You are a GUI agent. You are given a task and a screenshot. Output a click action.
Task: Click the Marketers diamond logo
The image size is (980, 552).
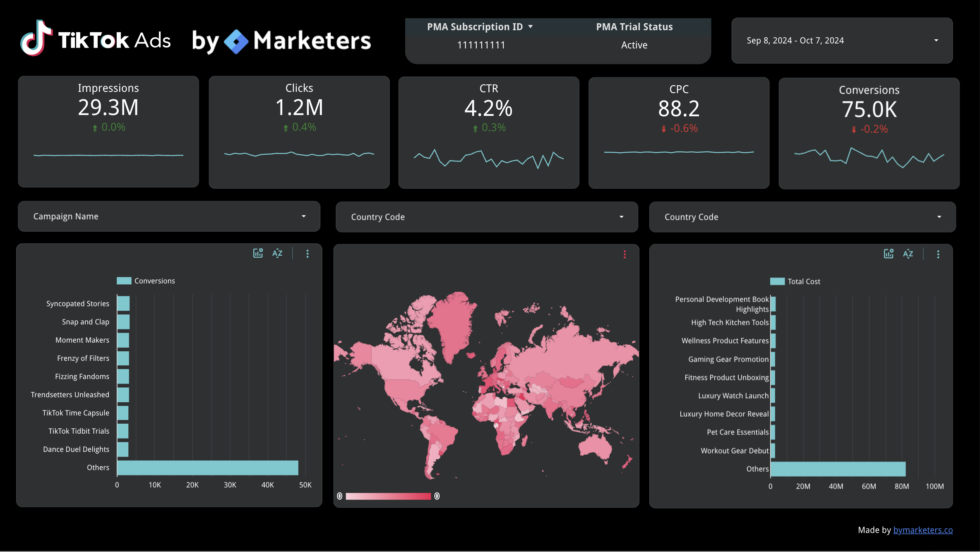click(x=236, y=41)
